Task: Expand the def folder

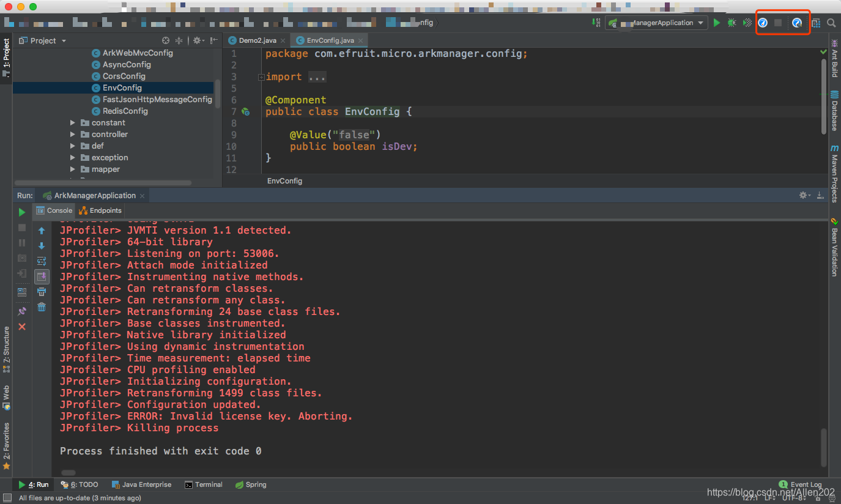Action: click(x=73, y=146)
